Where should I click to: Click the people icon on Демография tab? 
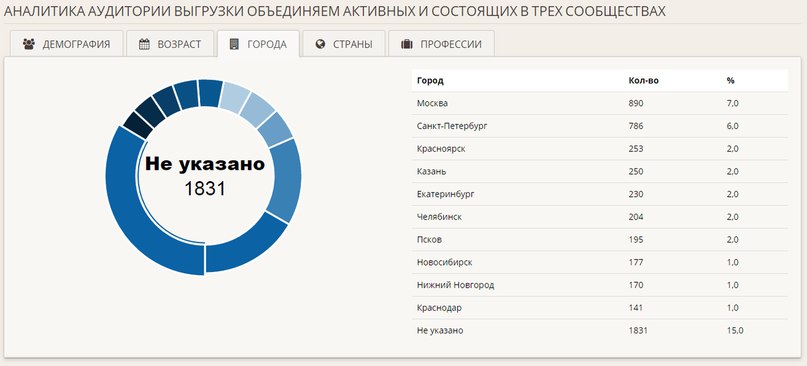coord(29,44)
